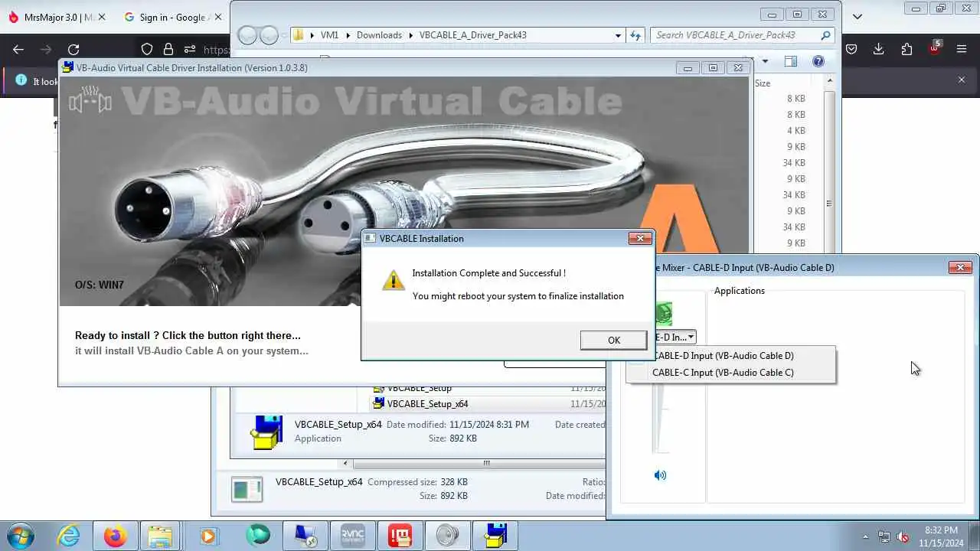Go back in Firefox
This screenshot has width=980, height=551.
pos(18,49)
